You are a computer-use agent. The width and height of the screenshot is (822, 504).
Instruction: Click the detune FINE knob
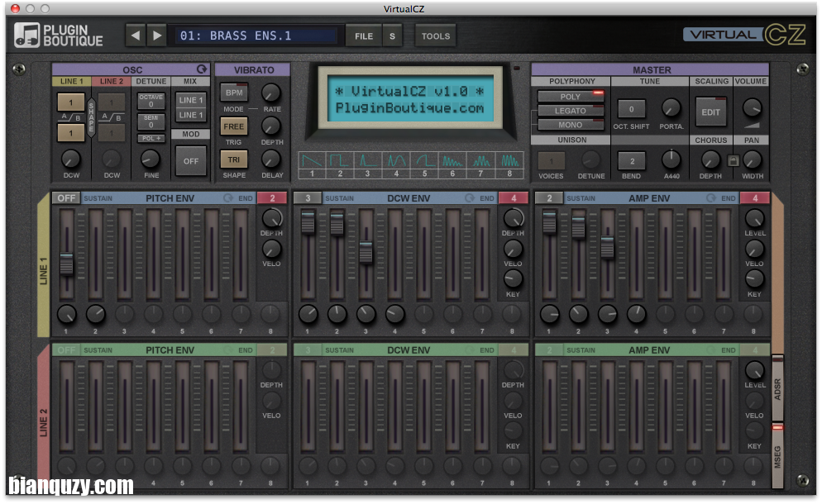151,159
